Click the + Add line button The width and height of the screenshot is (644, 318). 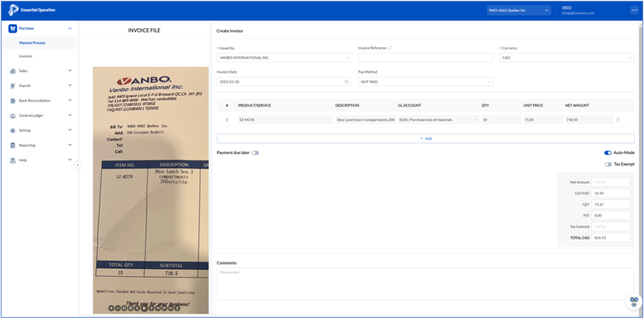coord(425,139)
